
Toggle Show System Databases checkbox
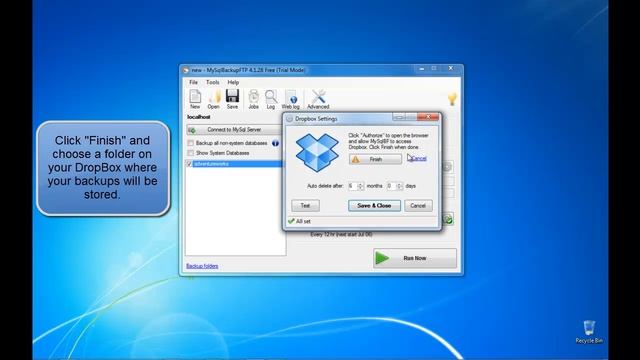(191, 153)
